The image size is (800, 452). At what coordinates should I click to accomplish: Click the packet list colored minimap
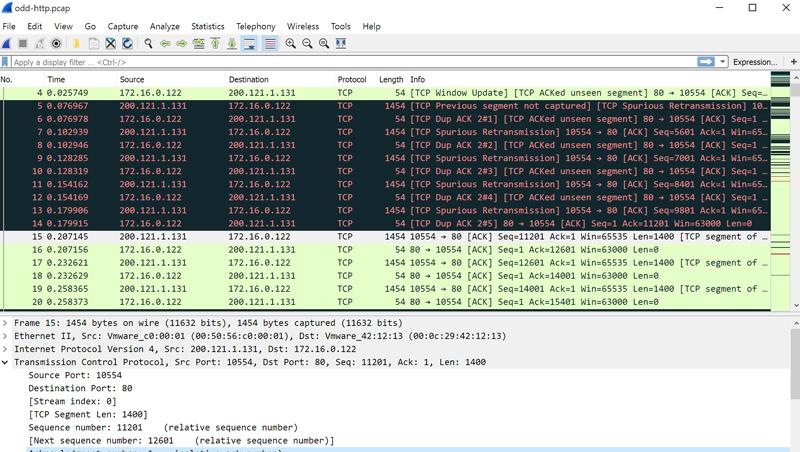pos(780,191)
